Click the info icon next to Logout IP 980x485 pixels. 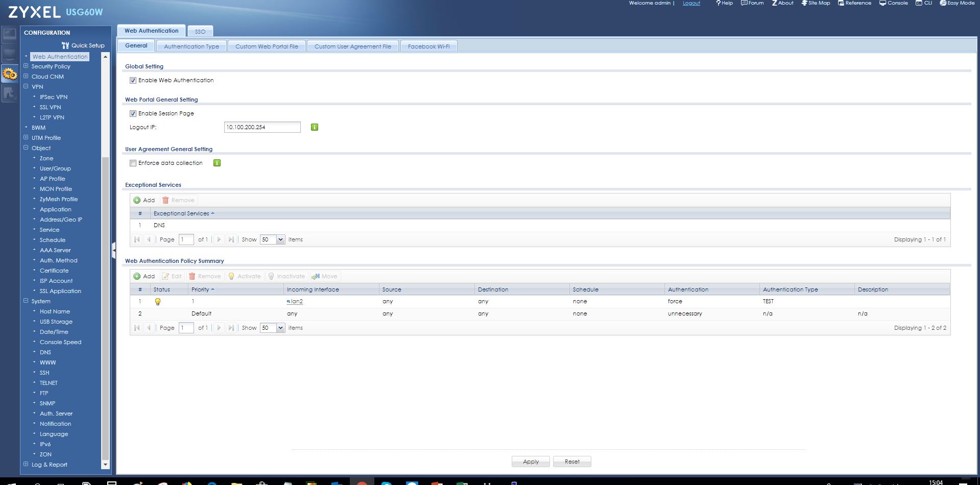click(315, 127)
